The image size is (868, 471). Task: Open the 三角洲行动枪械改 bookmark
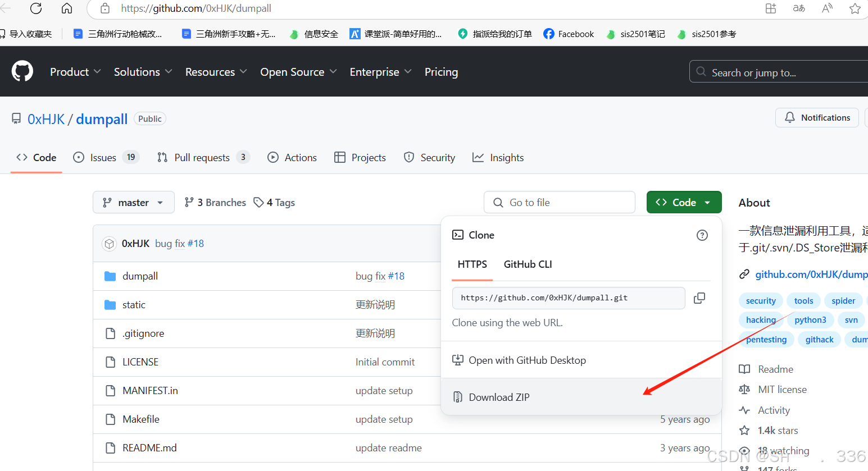(118, 34)
